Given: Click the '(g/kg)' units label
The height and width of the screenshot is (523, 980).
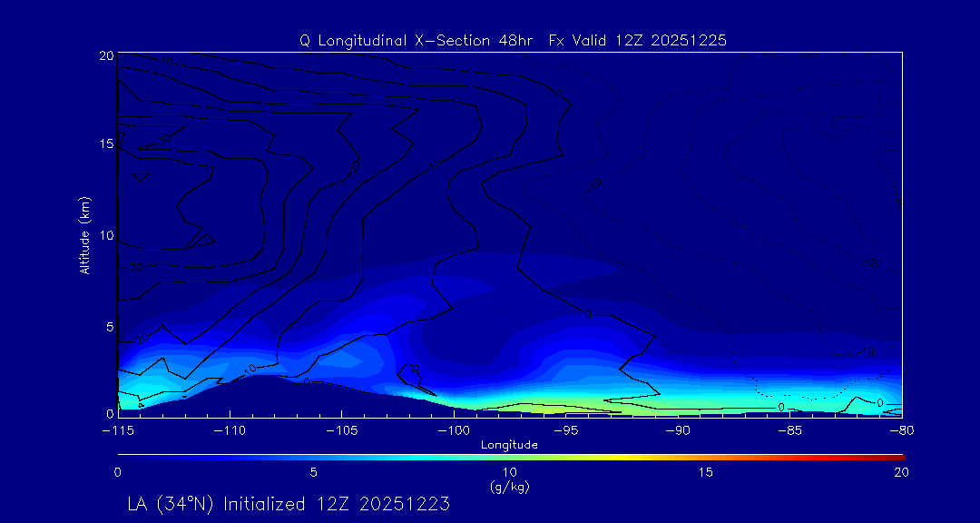Looking at the screenshot, I should tap(509, 488).
